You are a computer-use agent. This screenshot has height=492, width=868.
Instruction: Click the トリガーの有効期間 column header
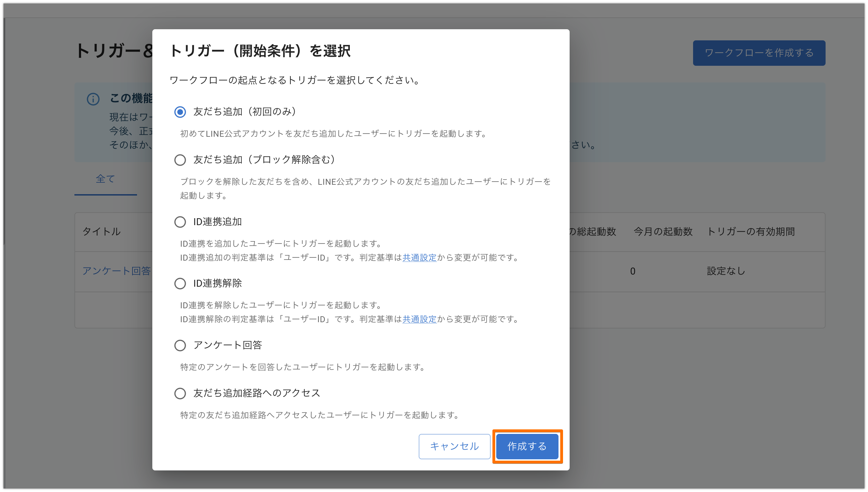tap(751, 232)
